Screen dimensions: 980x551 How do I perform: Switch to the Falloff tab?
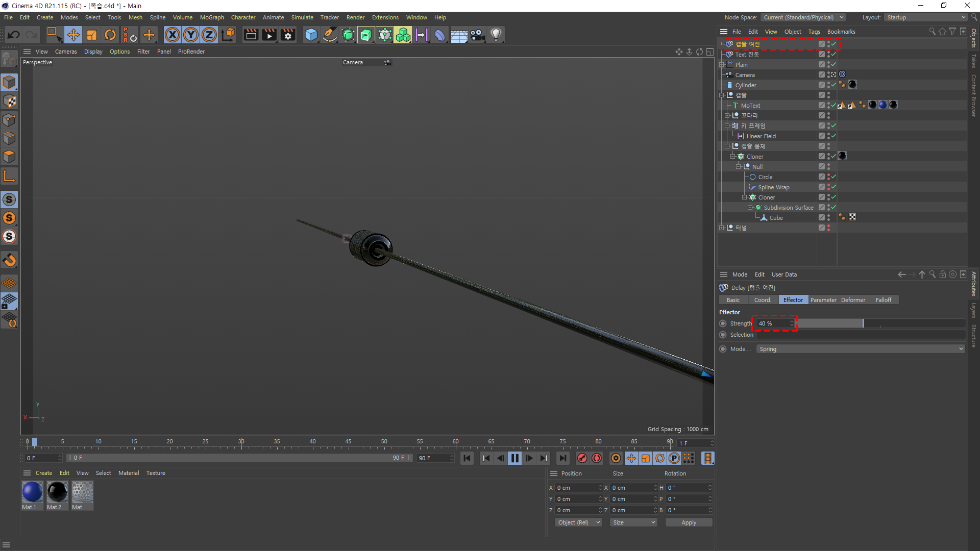tap(883, 300)
